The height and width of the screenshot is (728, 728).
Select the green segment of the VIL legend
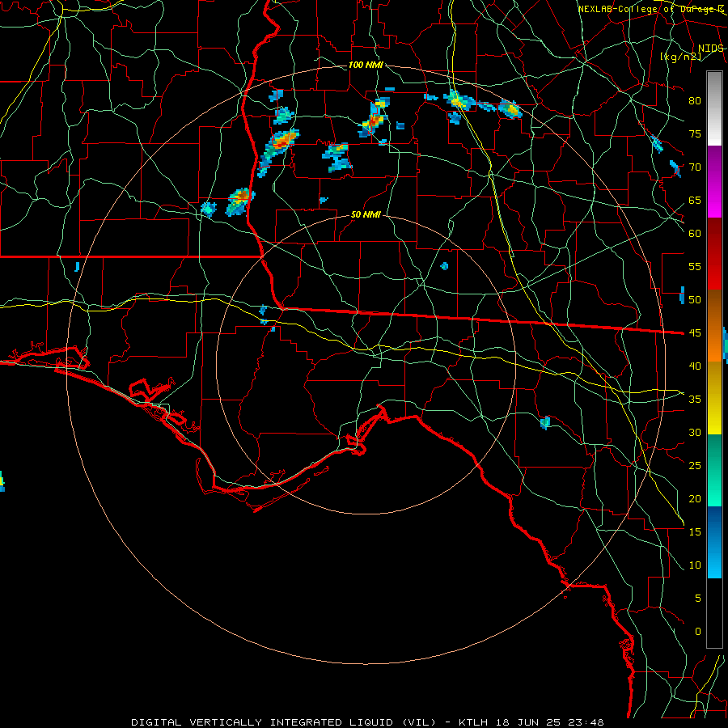(714, 470)
